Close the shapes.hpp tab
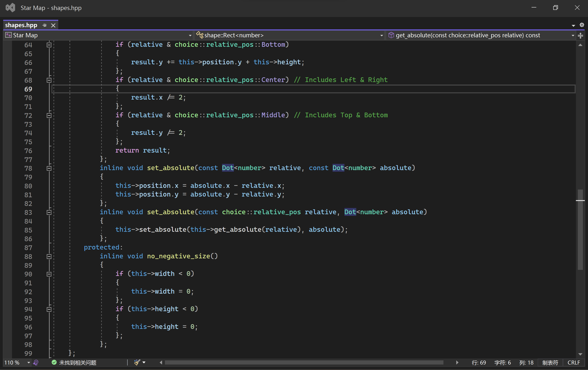588x370 pixels. coord(53,25)
